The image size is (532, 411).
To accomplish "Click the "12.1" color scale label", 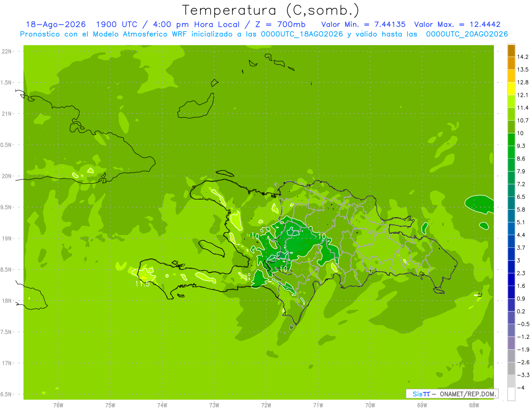I will point(523,95).
